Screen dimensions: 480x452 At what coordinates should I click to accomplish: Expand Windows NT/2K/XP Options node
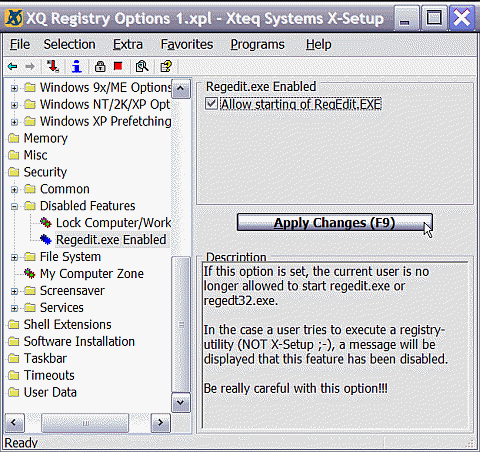(x=14, y=105)
